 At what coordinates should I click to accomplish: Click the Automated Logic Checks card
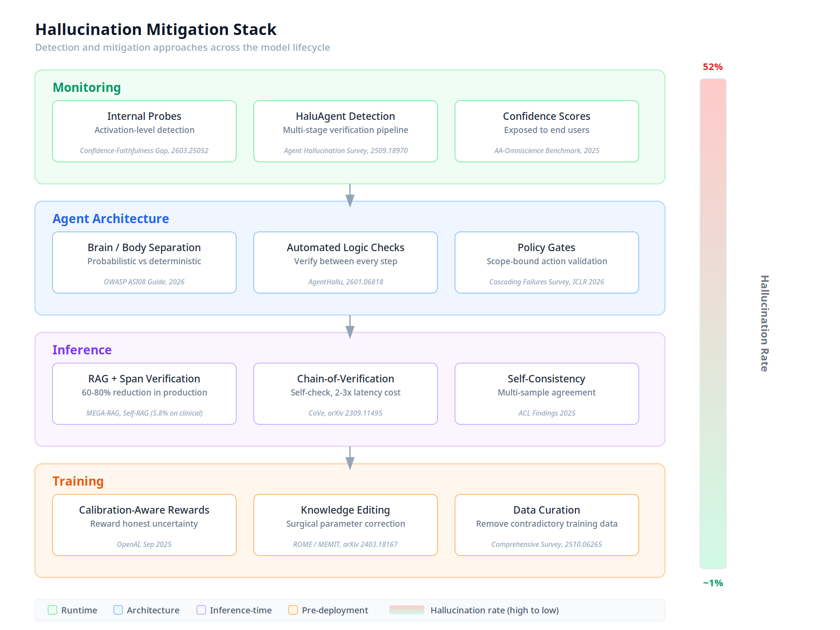pos(345,262)
